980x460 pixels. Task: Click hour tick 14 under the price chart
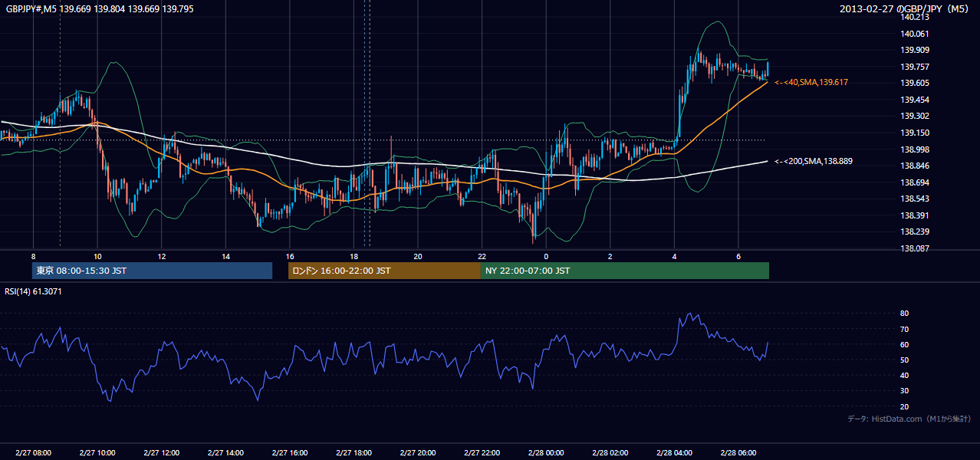225,256
